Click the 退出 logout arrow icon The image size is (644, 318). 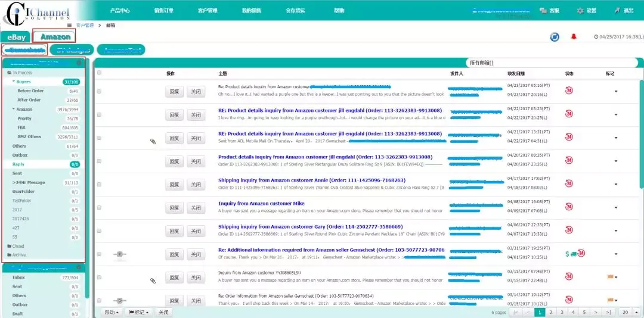click(x=617, y=11)
